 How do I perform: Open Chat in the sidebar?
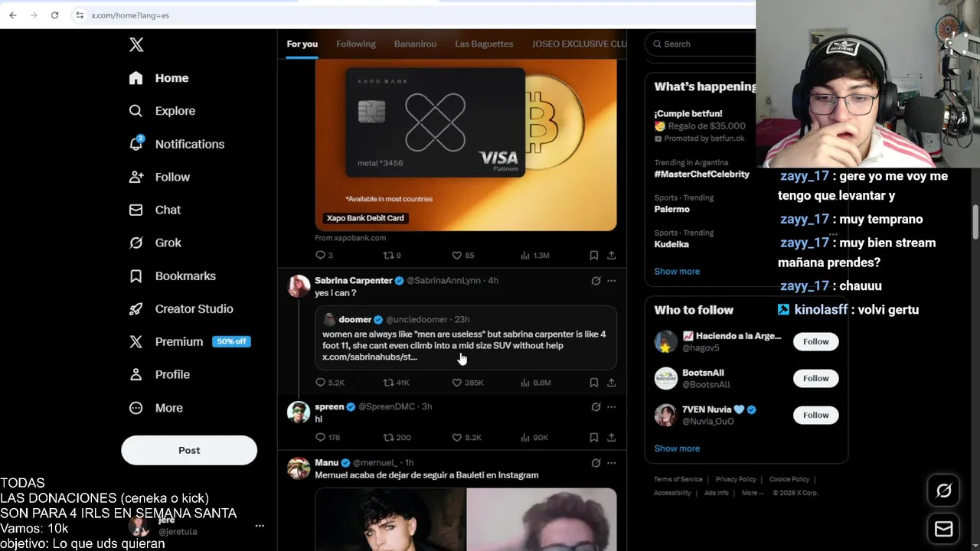155,210
